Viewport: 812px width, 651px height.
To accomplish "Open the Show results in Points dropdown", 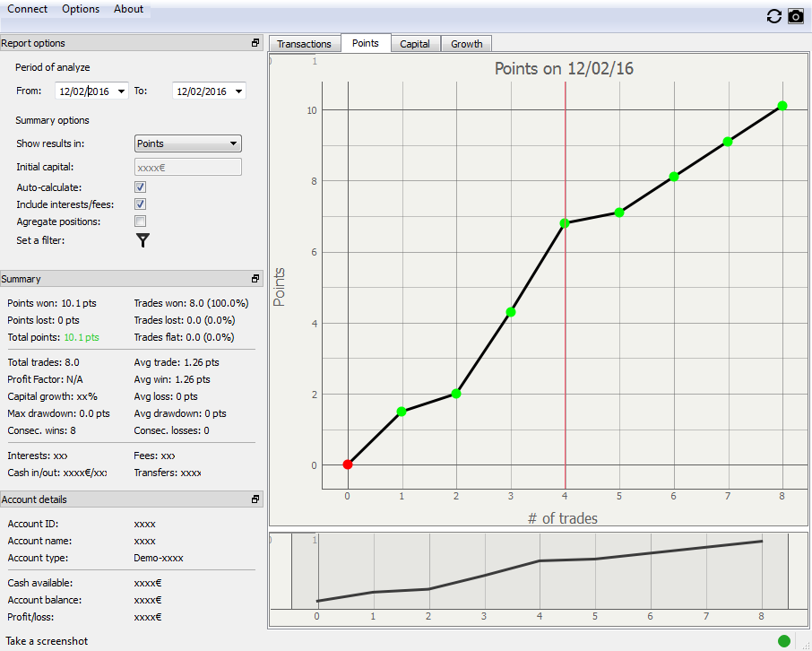I will [188, 143].
